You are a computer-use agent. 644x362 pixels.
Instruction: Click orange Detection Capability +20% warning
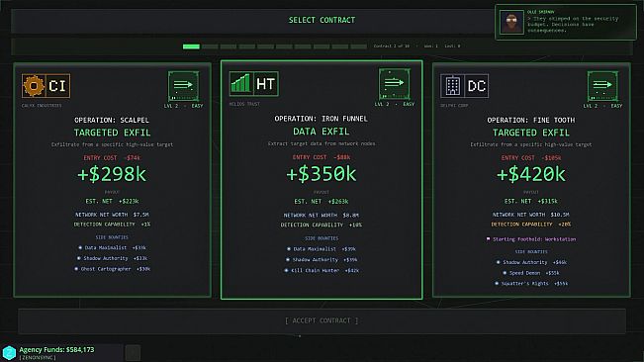tap(530, 225)
